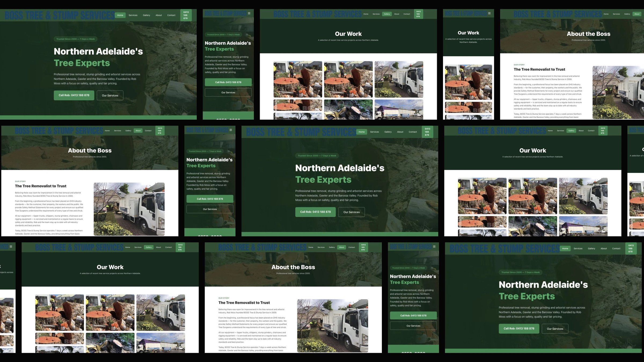Image resolution: width=644 pixels, height=362 pixels.
Task: Click BOSS TREE & STUMP SERVICES logo in bottom-row Our Work mockup
Action: click(79, 247)
